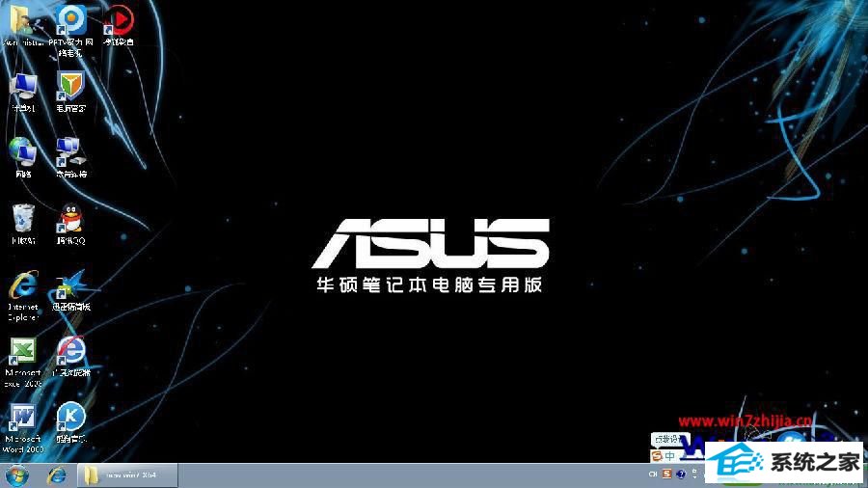The image size is (868, 488).
Task: Click the Sogou S logo on floating IME bar
Action: tap(657, 456)
